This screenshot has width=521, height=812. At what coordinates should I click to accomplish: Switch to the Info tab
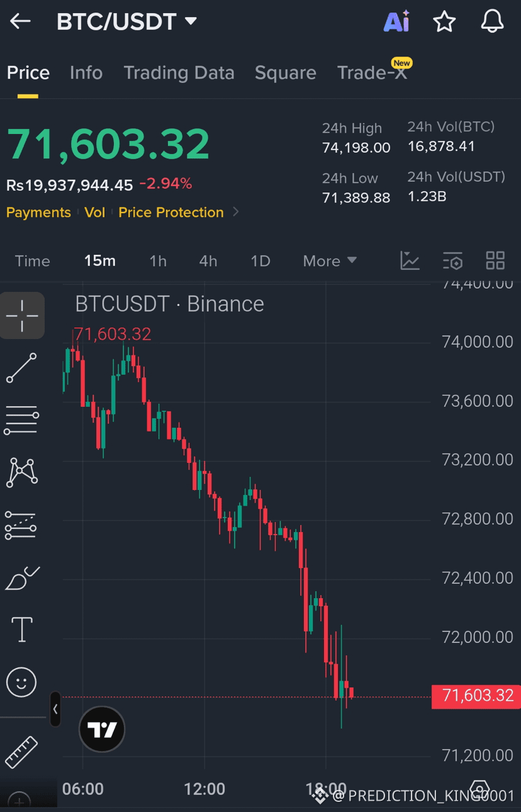point(86,72)
